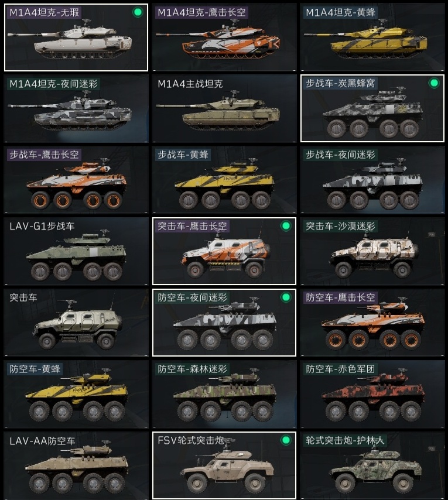Select the M1A4坦克-夜间迷彩 camo skin
This screenshot has width=448, height=500.
tap(76, 108)
